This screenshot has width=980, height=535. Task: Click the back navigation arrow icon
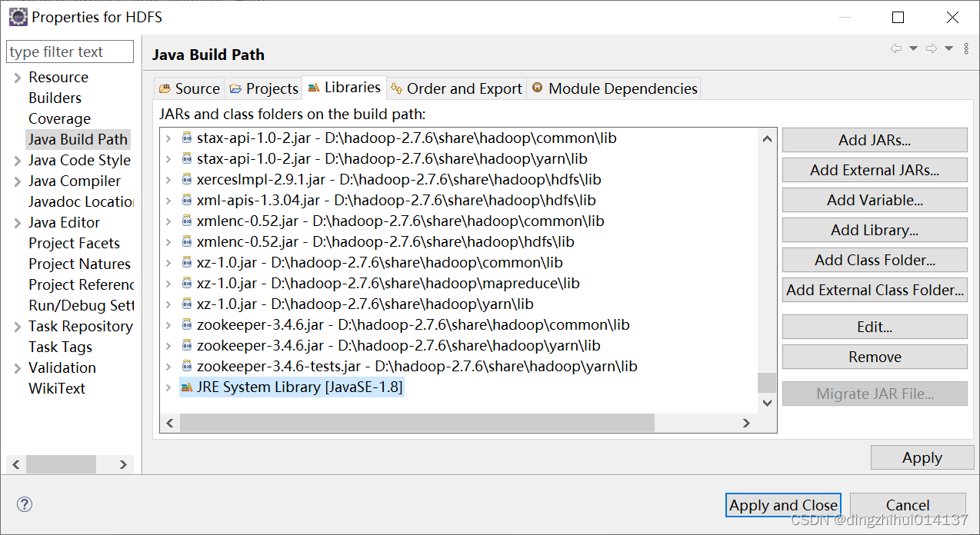pos(895,48)
